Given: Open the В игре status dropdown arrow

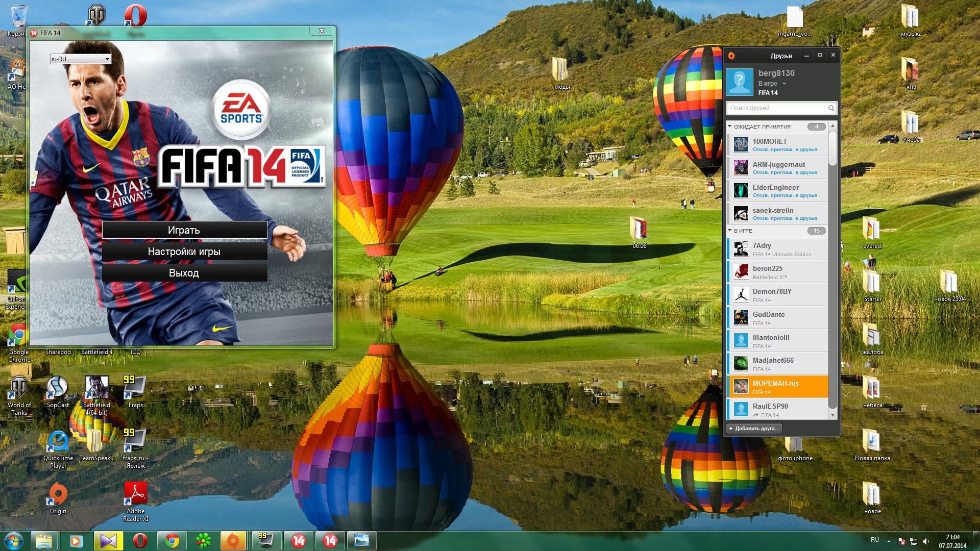Looking at the screenshot, I should point(785,84).
